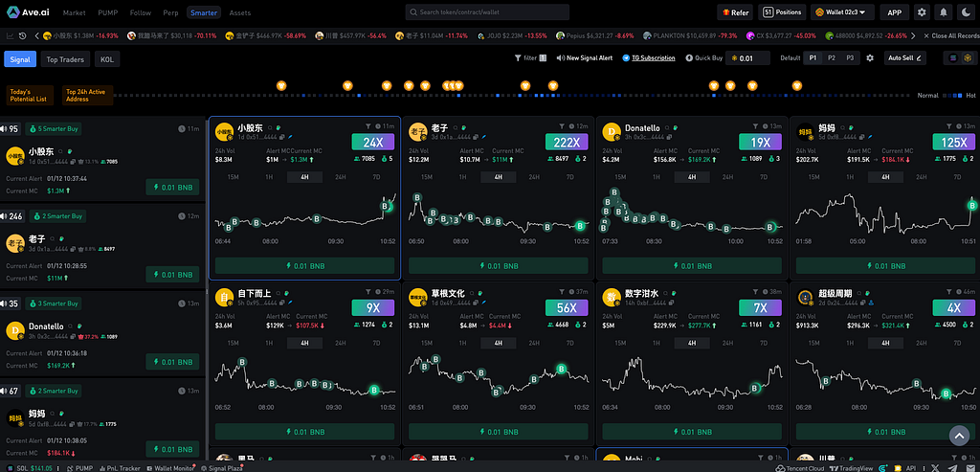Viewport: 980px width, 472px height.
Task: Click the 222X multiplier badge on the 老子 card
Action: 567,142
